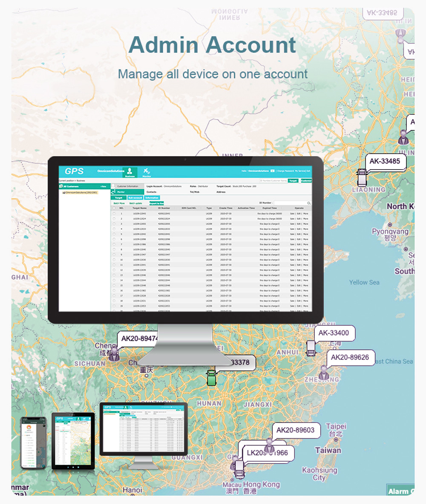426x504 pixels.
Task: Click the ID Number search input field
Action: tap(290, 203)
